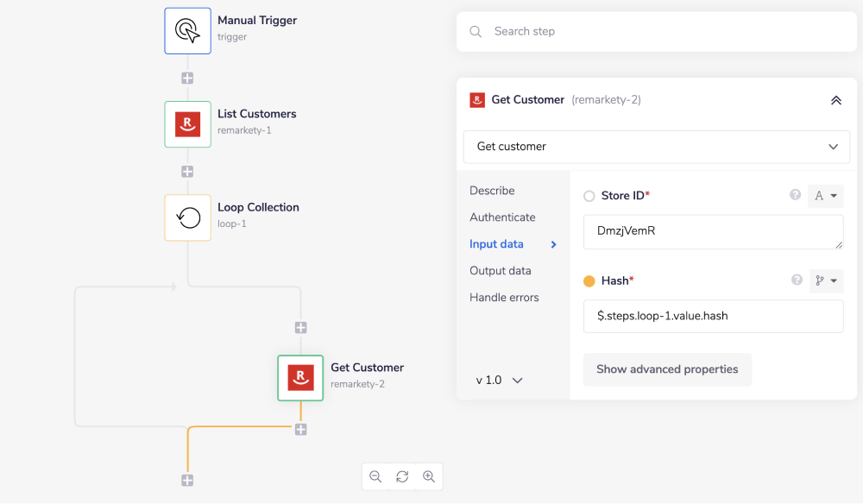
Task: Toggle the Hash field radio button
Action: click(x=589, y=281)
